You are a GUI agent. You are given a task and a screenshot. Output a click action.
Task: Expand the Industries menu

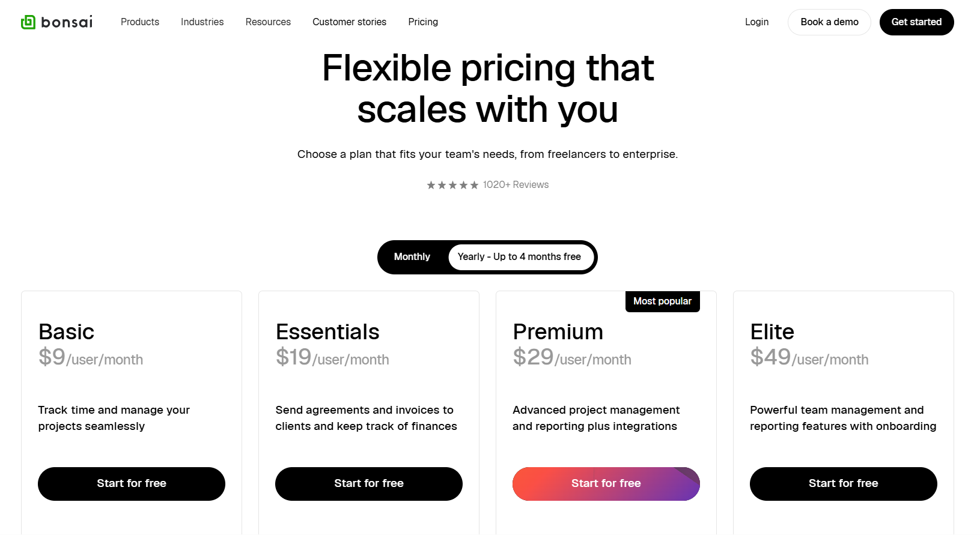pyautogui.click(x=202, y=22)
